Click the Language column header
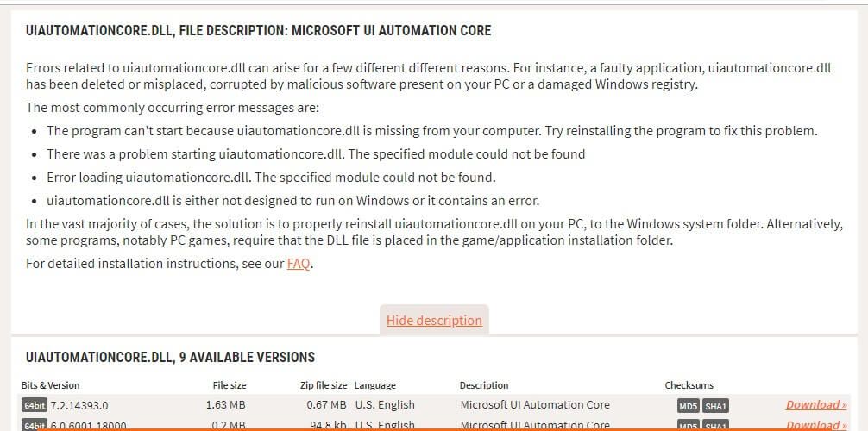This screenshot has width=868, height=431. coord(374,385)
